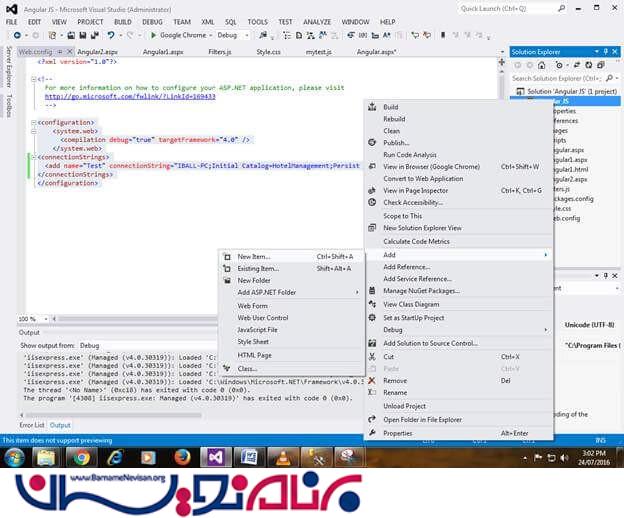Click the Manage NuGet Packages icon
This screenshot has height=518, width=624.
click(372, 291)
